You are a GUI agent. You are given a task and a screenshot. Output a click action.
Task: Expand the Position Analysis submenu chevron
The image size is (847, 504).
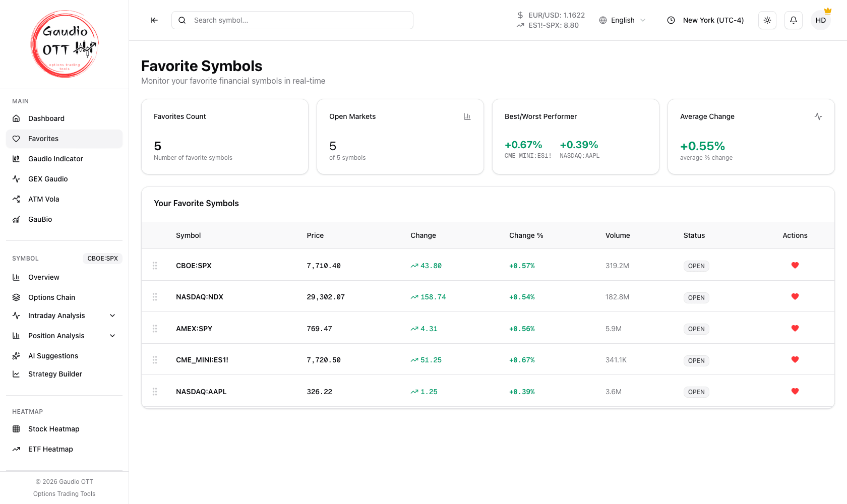(112, 336)
